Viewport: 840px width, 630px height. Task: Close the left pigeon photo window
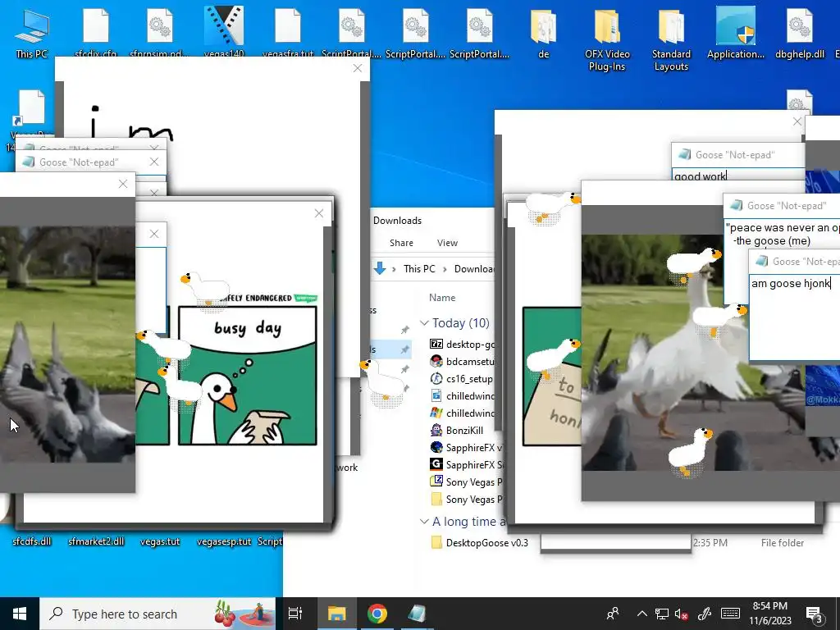pos(123,184)
